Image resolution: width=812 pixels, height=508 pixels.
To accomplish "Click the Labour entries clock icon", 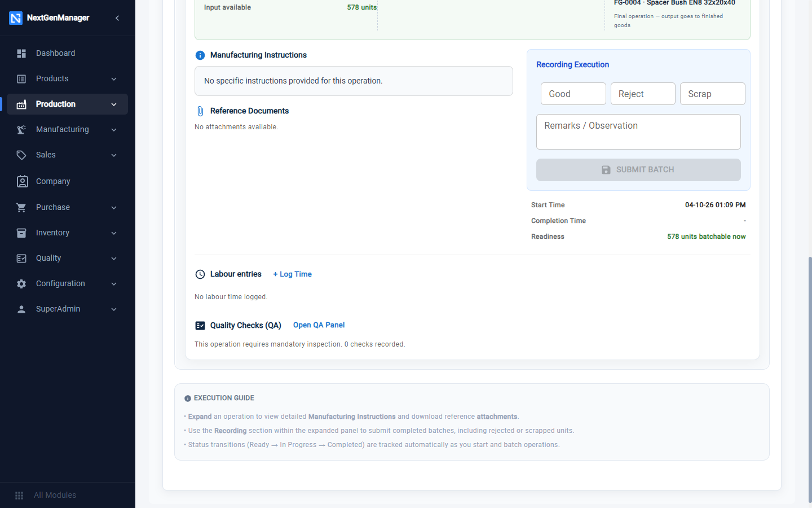I will pos(200,274).
